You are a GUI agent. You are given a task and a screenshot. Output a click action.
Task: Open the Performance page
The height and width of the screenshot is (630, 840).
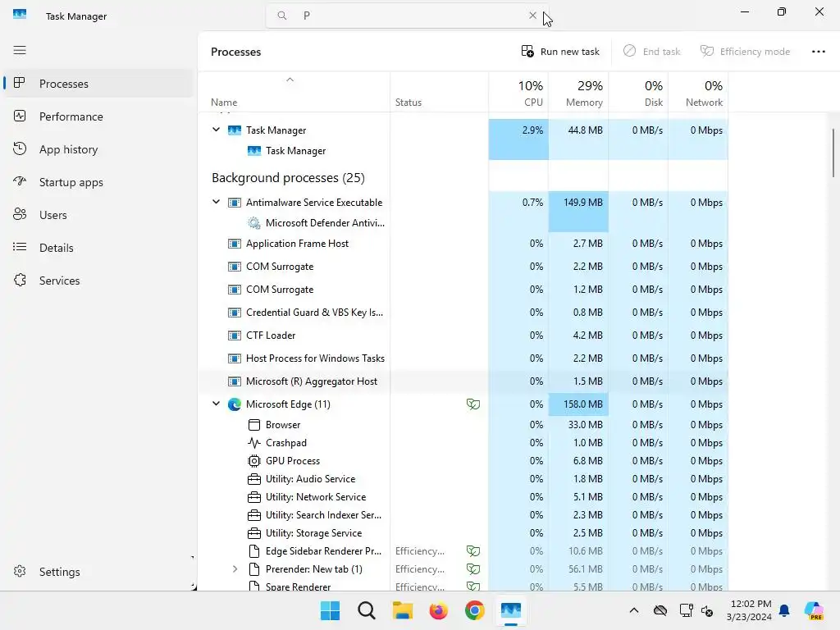(x=98, y=116)
